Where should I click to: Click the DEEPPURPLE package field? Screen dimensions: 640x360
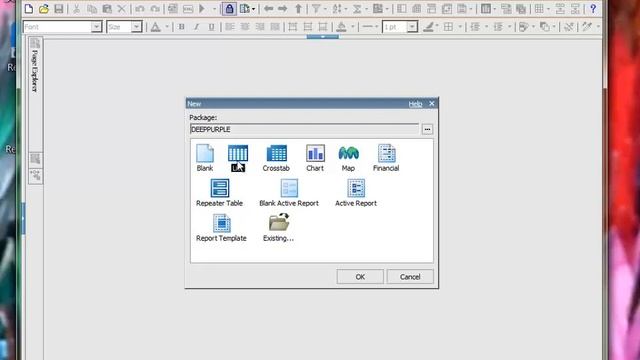tap(304, 129)
